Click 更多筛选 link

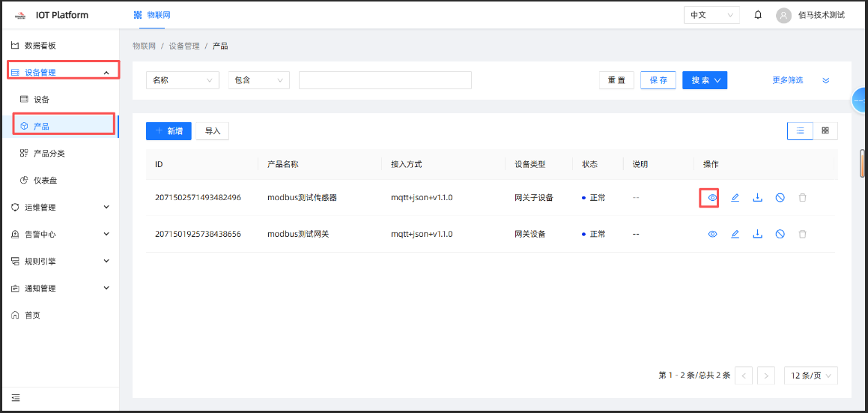click(x=788, y=80)
